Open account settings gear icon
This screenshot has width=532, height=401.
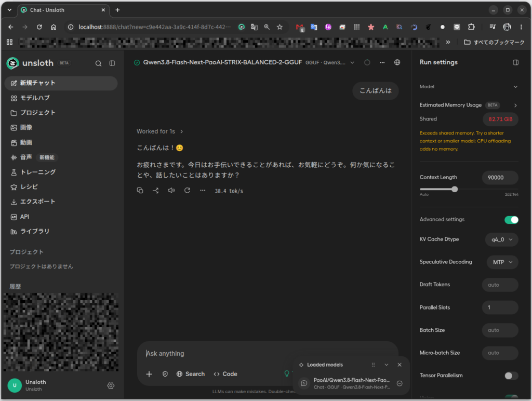111,385
